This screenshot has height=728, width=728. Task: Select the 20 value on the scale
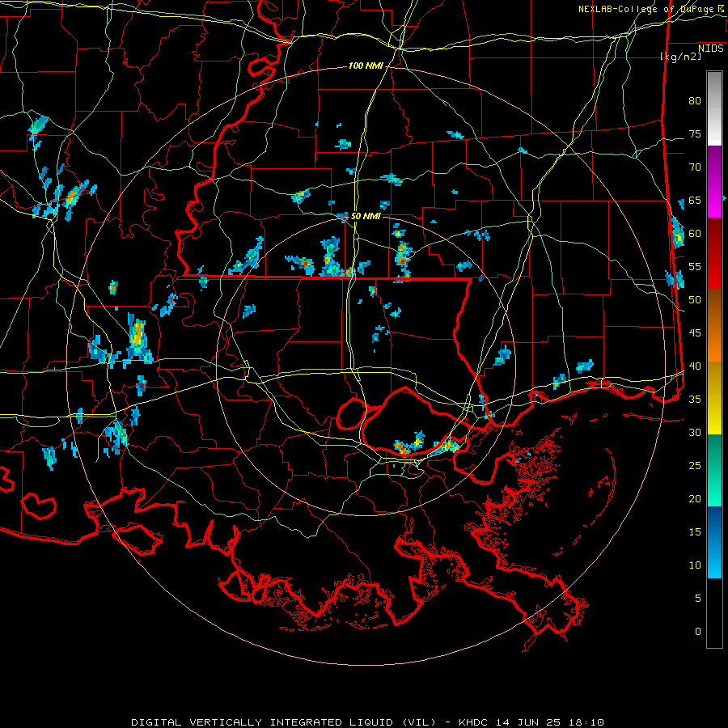(695, 498)
